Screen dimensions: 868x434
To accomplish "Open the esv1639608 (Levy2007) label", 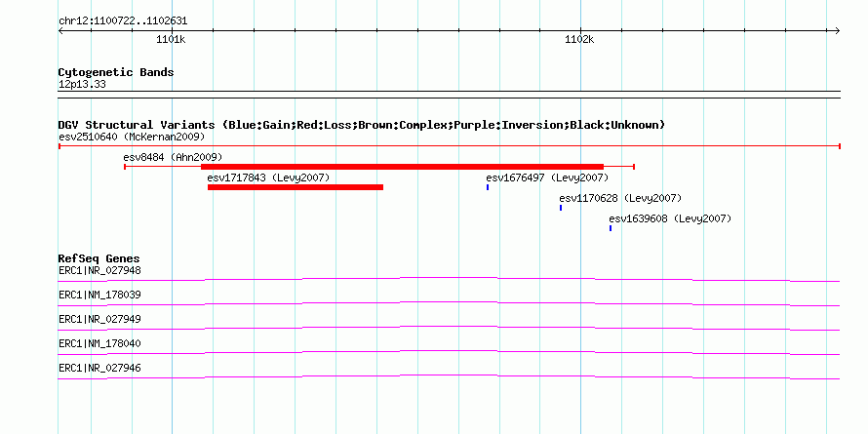I will (x=670, y=218).
